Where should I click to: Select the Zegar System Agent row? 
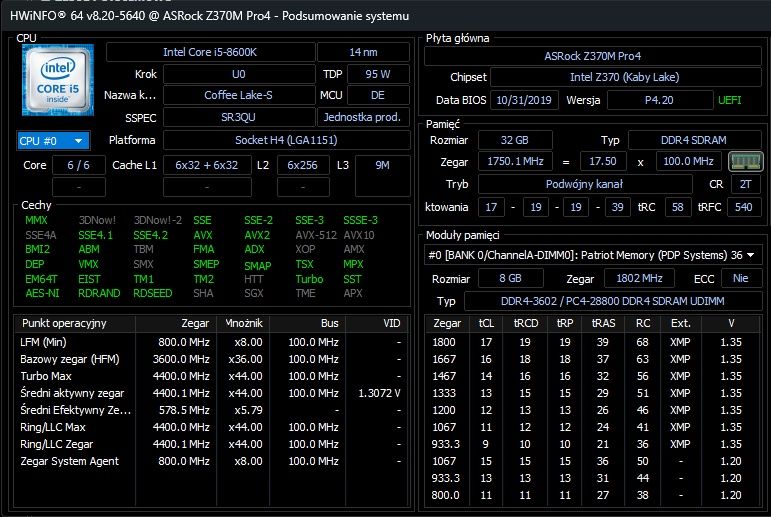point(211,461)
